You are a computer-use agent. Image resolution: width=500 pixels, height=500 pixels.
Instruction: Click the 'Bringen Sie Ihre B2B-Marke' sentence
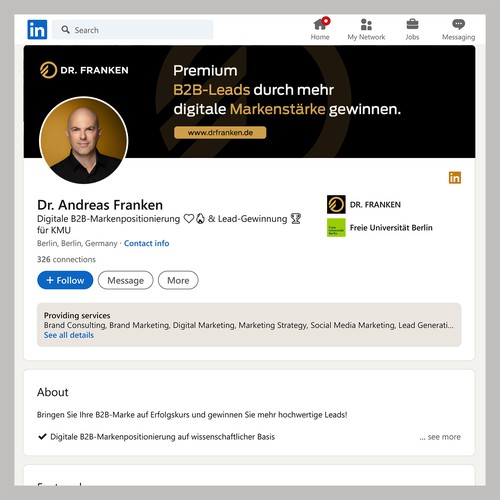192,415
